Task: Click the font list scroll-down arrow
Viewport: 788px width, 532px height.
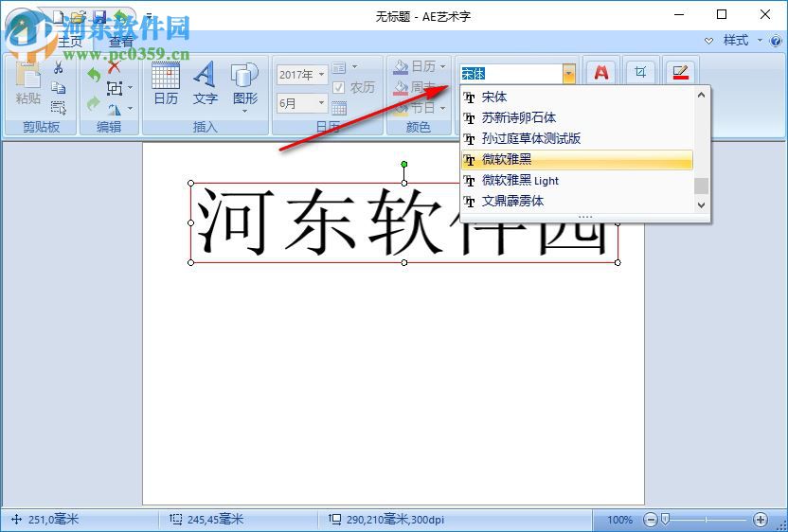Action: [x=702, y=205]
